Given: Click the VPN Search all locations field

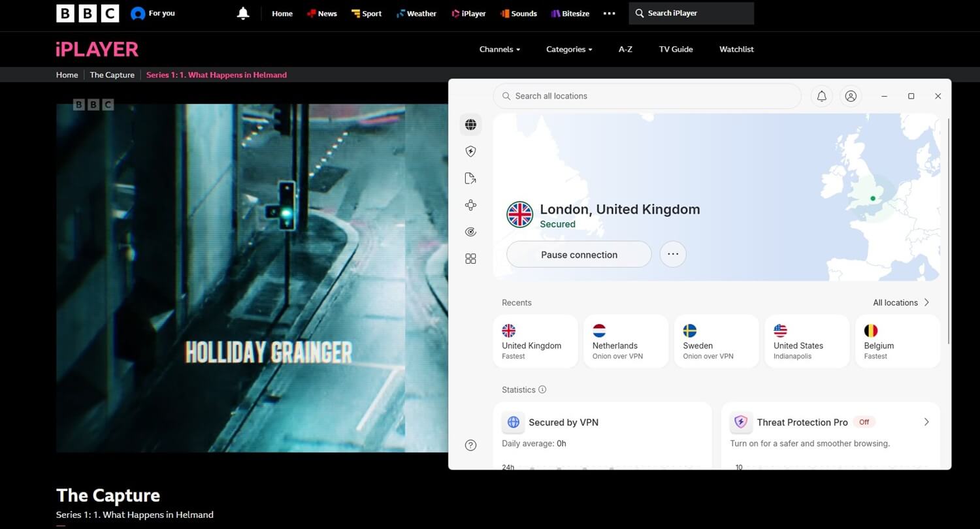Looking at the screenshot, I should 647,96.
